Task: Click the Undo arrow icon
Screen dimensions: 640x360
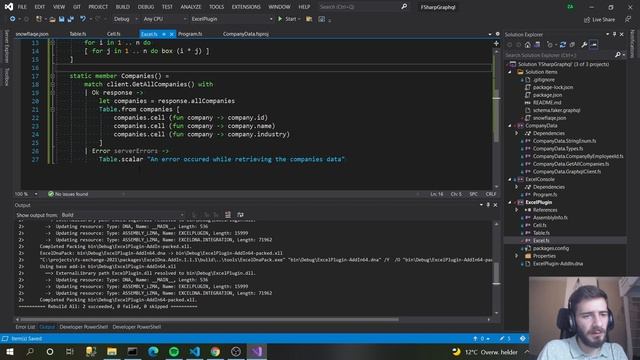Action: point(83,19)
